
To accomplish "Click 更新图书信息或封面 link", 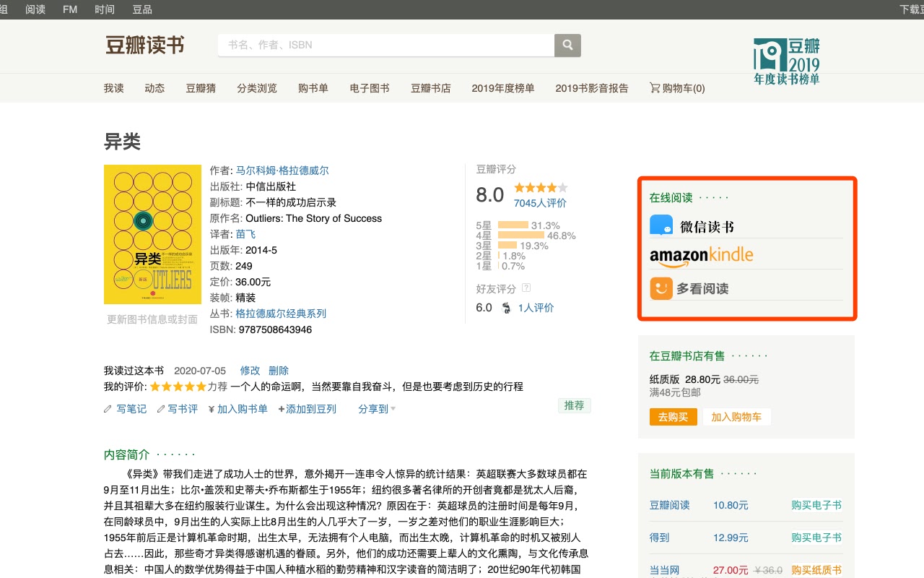I will point(152,319).
